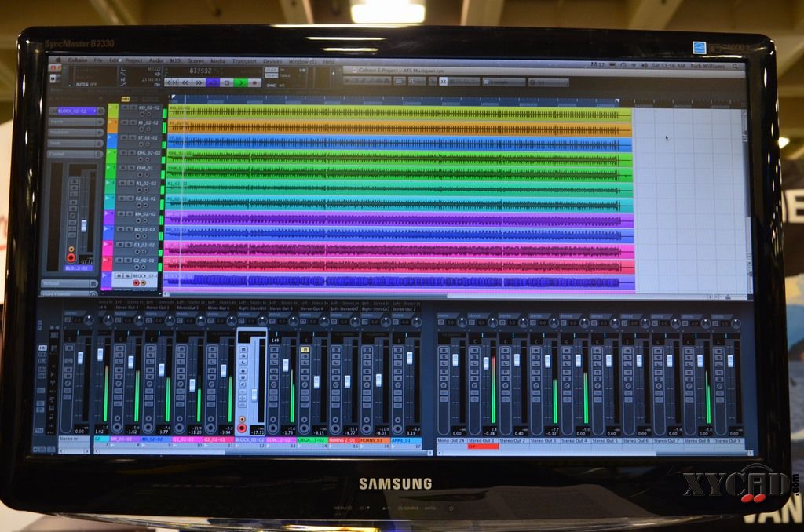Start playback with the green Play button

pyautogui.click(x=241, y=82)
